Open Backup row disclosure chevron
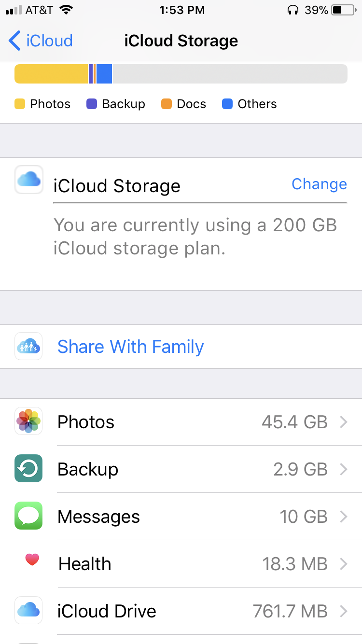The image size is (362, 644). tap(344, 469)
